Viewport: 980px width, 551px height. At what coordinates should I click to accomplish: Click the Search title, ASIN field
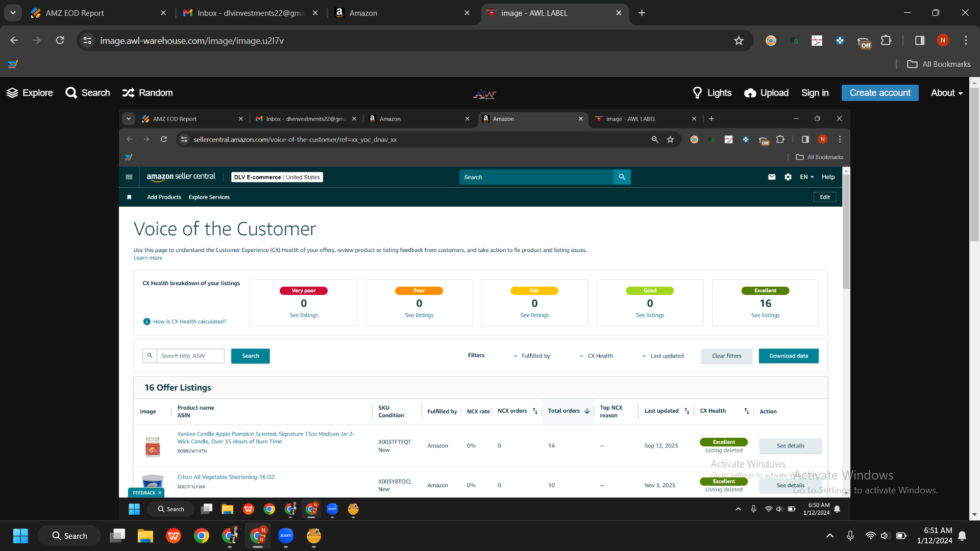tap(190, 356)
